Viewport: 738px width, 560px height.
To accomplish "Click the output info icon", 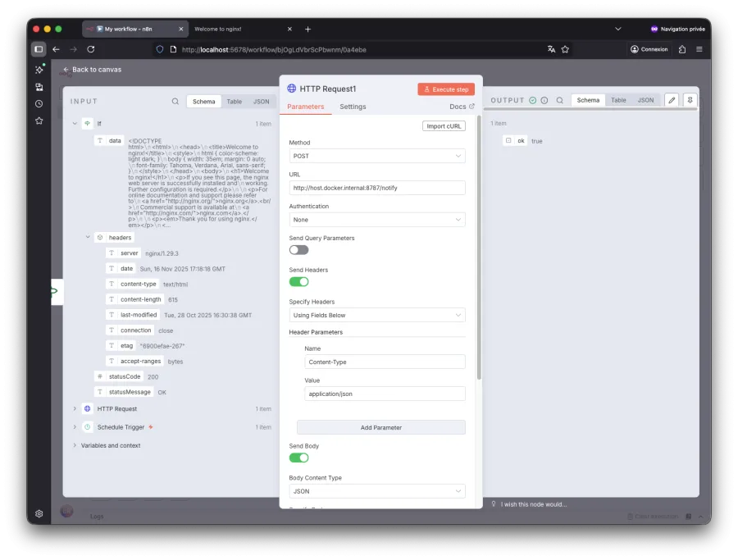I will [544, 100].
